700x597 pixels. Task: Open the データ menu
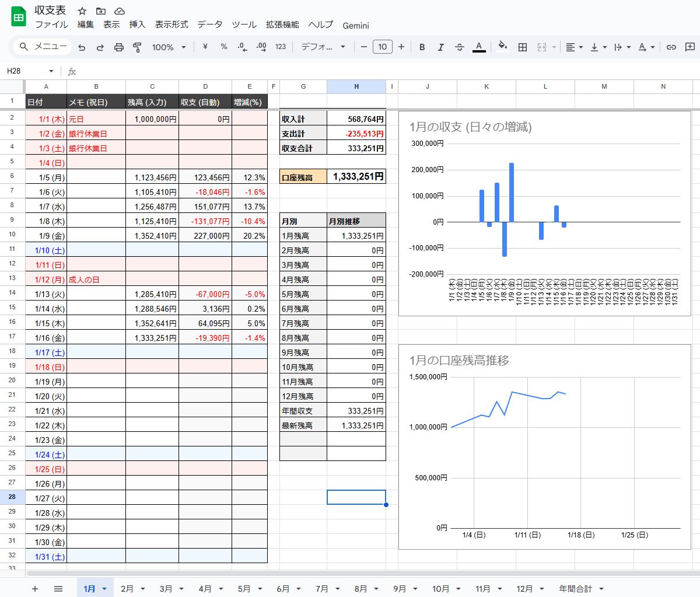(x=210, y=25)
